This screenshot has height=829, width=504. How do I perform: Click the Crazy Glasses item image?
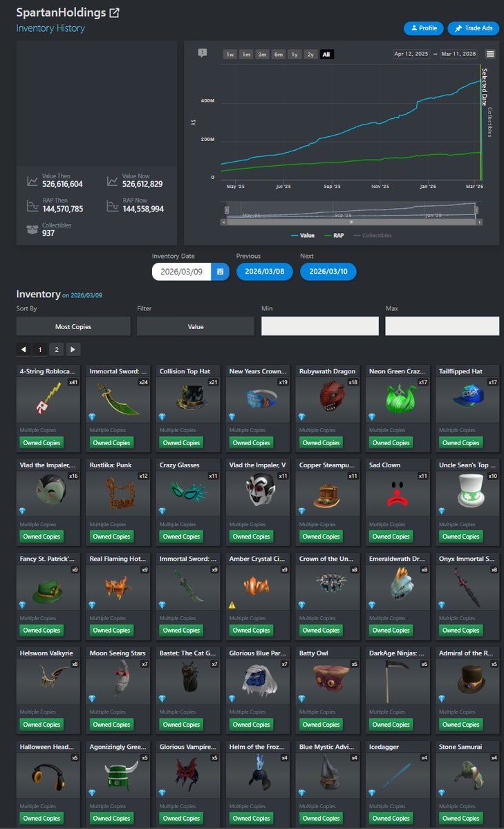coord(188,493)
